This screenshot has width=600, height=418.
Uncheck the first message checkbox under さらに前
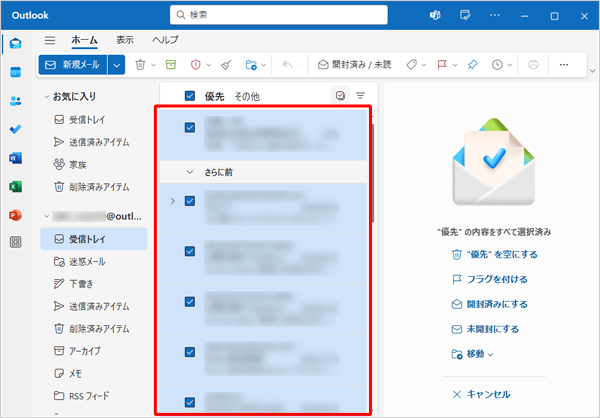tap(190, 201)
